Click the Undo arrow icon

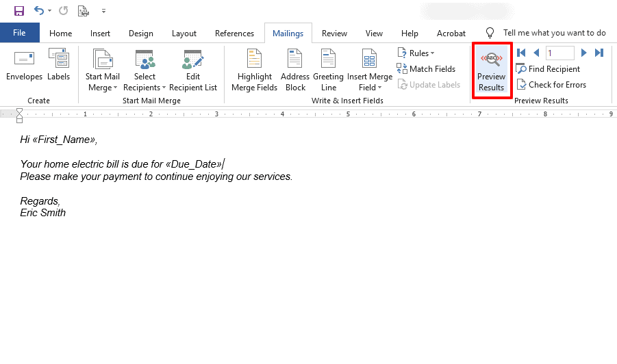(38, 11)
